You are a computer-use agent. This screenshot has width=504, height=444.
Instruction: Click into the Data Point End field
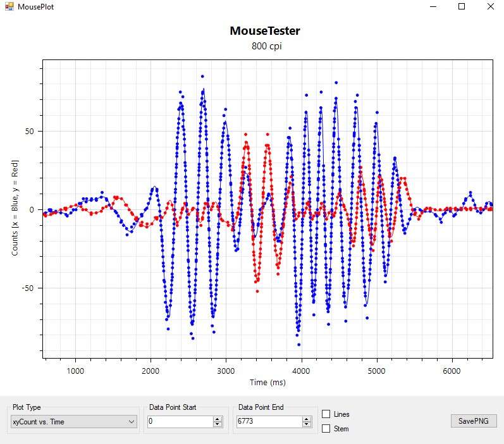[x=269, y=422]
